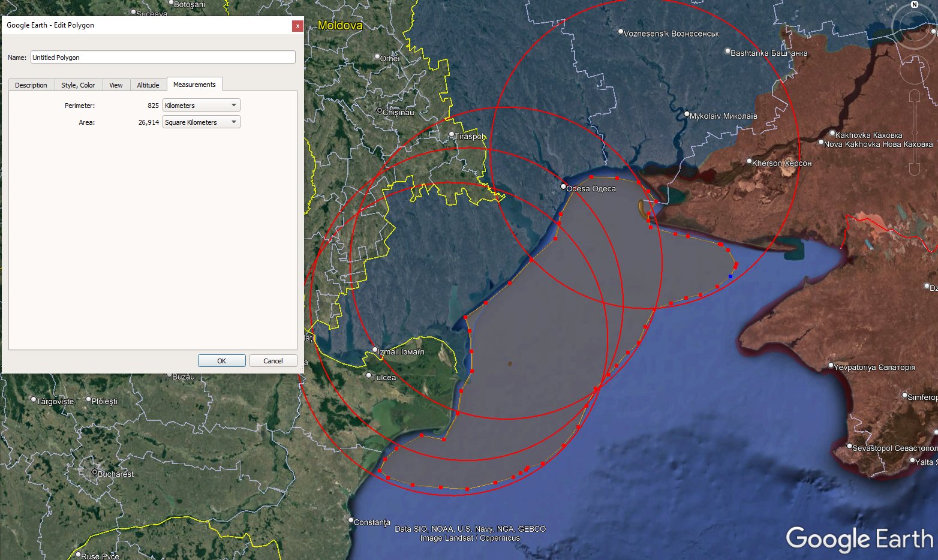Click the Nova Kakhovka place marker
The width and height of the screenshot is (938, 560).
821,142
